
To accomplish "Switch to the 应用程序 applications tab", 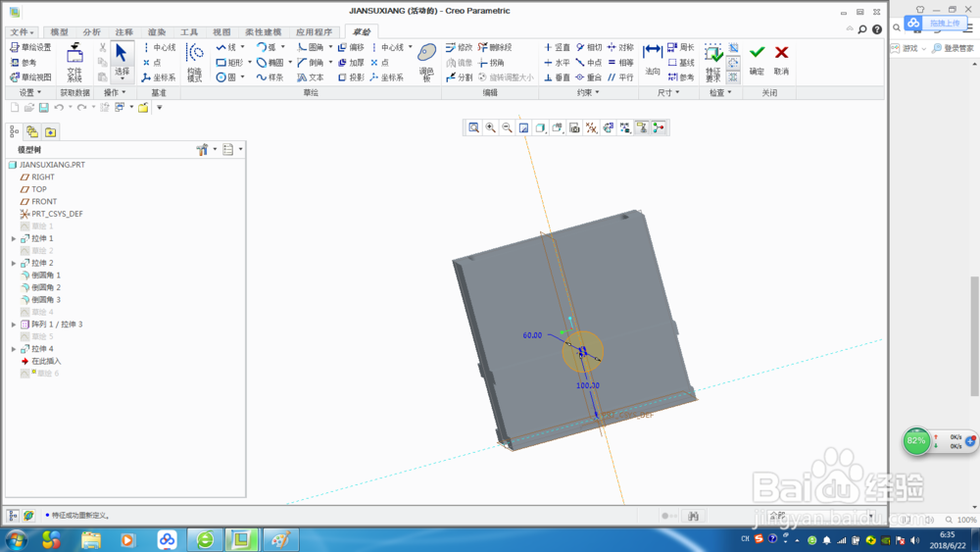I will 315,32.
